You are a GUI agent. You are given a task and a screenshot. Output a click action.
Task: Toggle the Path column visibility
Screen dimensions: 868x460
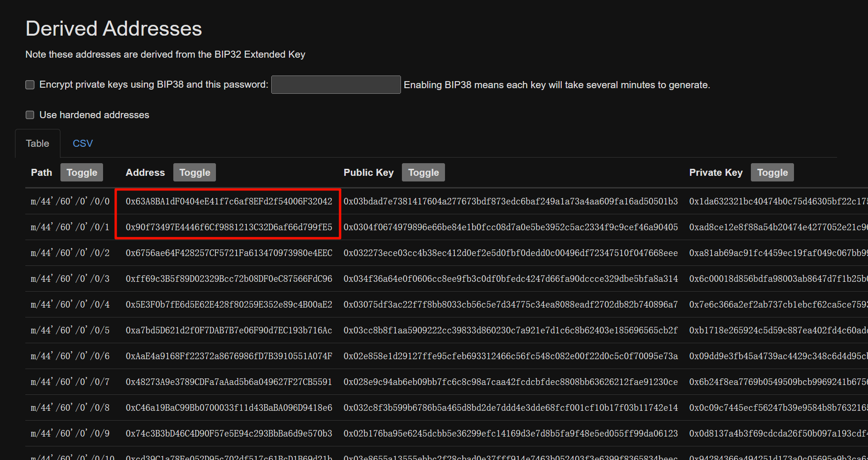(x=82, y=173)
